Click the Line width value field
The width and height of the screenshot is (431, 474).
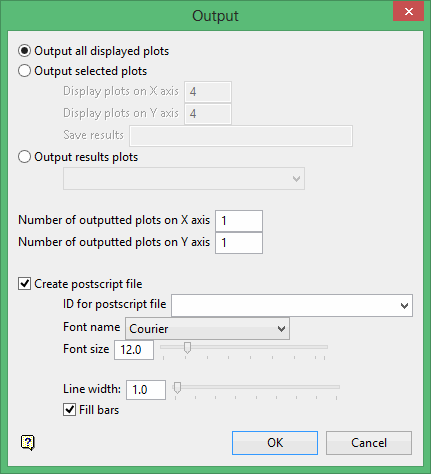[x=146, y=390]
